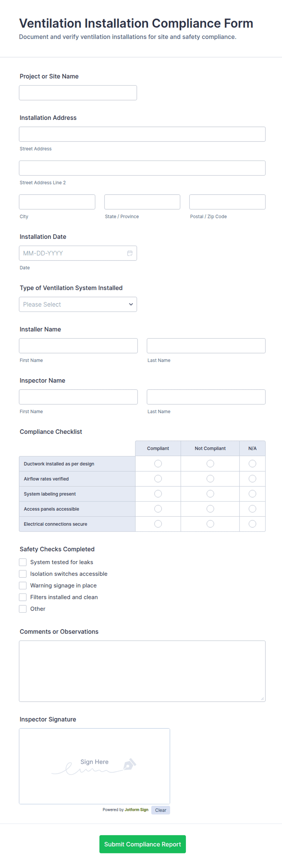
Task: Click the pen icon in signature box
Action: coord(129,764)
